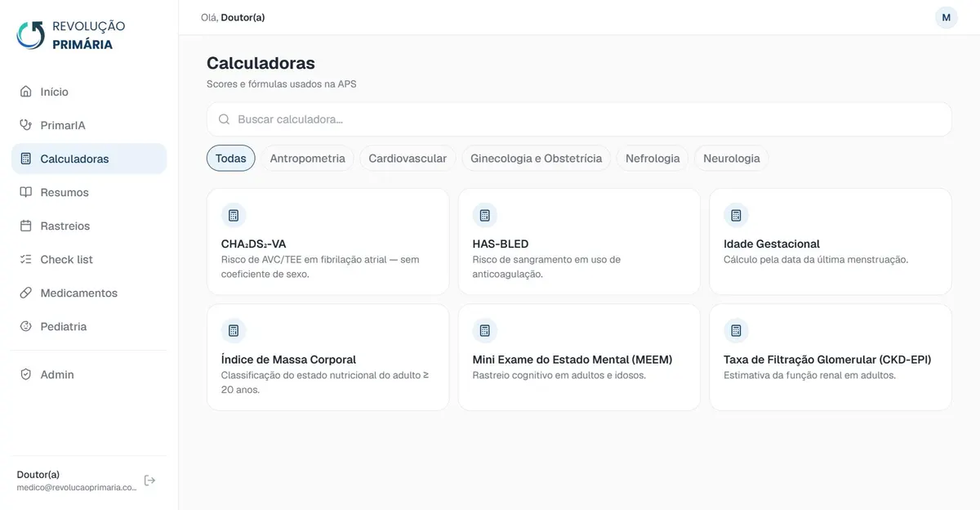This screenshot has width=980, height=510.
Task: Open Taxa de Filtração Glomerular (CKD-EPI) title
Action: [827, 360]
